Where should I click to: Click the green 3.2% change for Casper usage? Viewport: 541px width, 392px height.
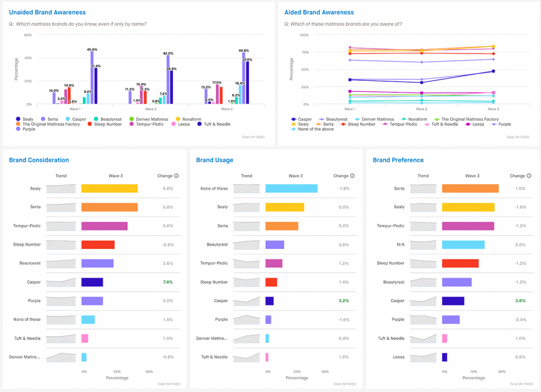point(343,301)
